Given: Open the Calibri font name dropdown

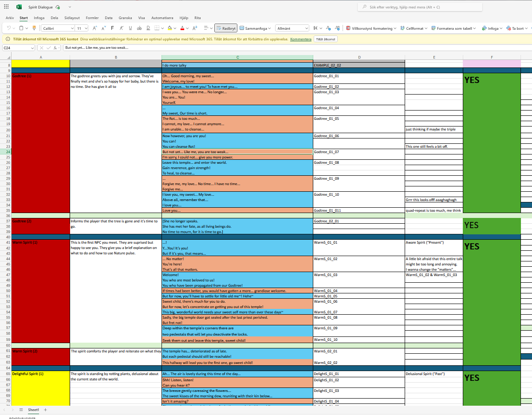Looking at the screenshot, I should point(64,28).
